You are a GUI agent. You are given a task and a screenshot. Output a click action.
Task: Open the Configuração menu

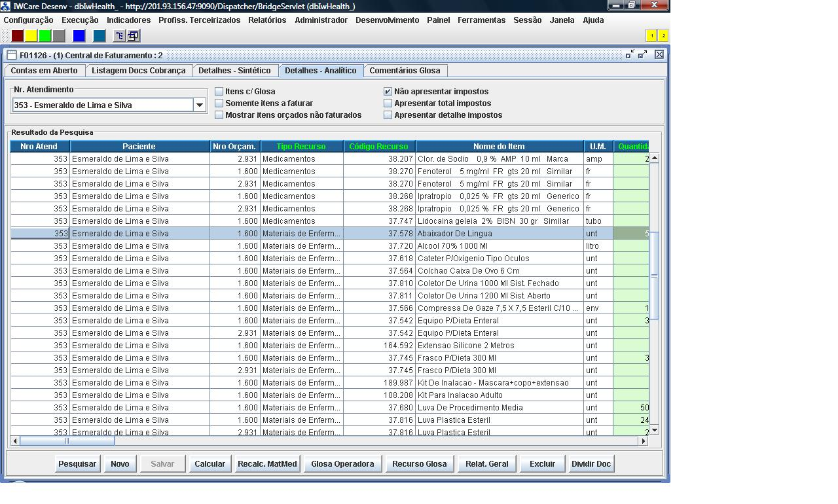29,20
